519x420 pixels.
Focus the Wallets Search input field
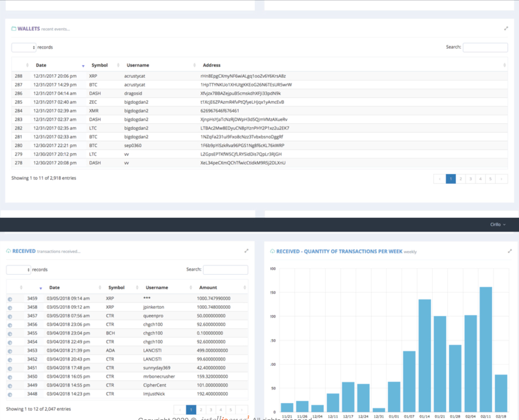tap(485, 48)
